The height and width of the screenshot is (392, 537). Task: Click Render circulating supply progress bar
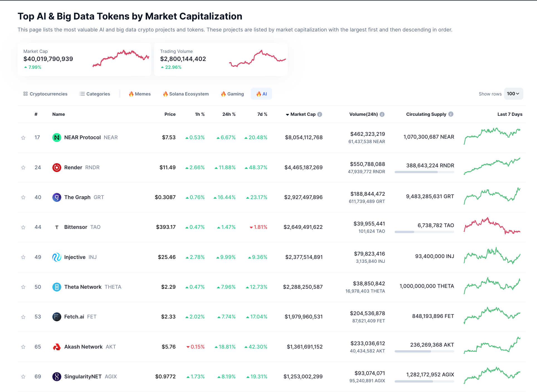pos(424,172)
